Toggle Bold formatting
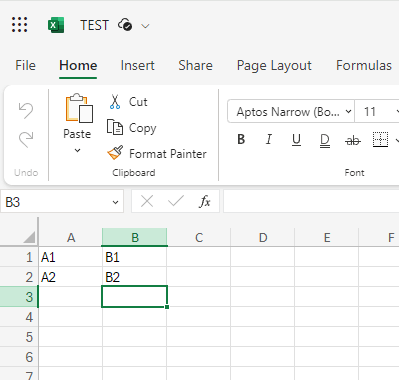This screenshot has height=380, width=399. coord(241,139)
